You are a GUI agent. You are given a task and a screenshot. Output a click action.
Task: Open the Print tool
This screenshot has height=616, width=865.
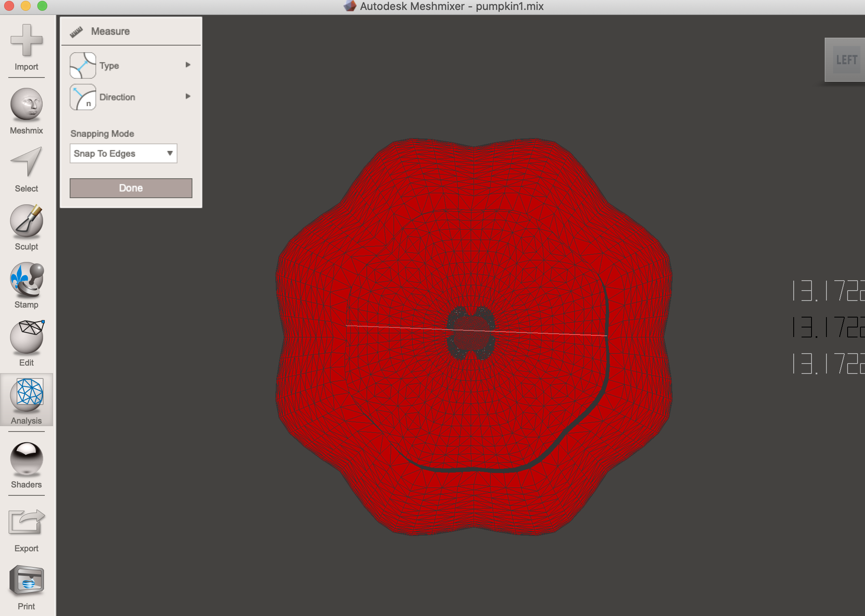pyautogui.click(x=26, y=580)
